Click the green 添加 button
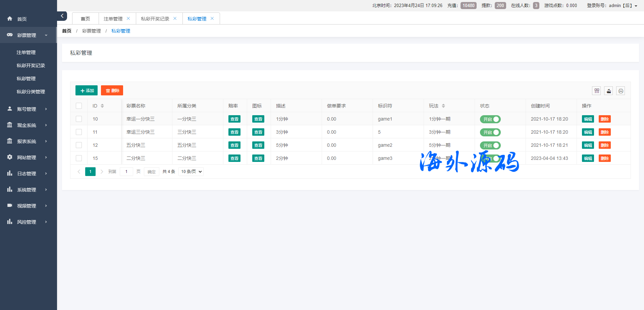 click(87, 91)
